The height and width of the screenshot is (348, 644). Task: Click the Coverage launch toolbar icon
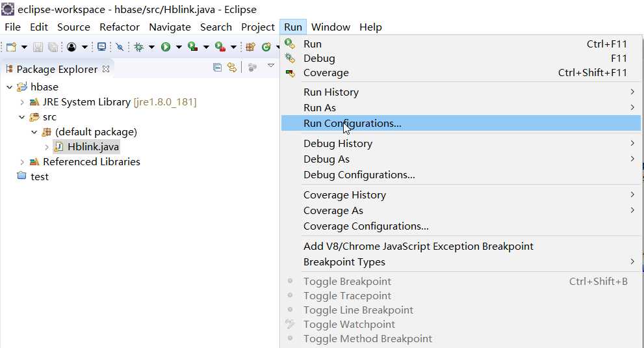[192, 47]
